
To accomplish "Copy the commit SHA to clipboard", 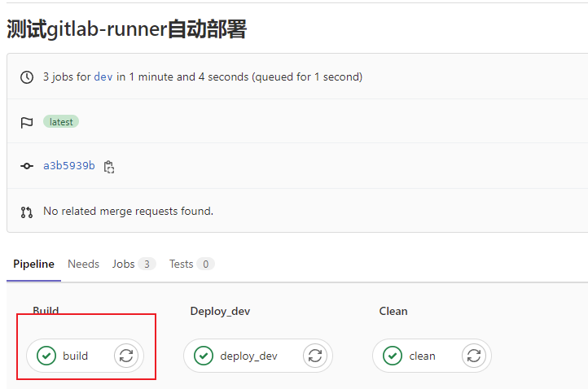I will [109, 167].
